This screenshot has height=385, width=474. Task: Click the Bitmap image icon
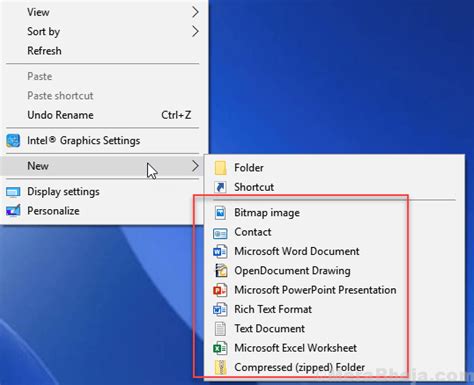[220, 213]
